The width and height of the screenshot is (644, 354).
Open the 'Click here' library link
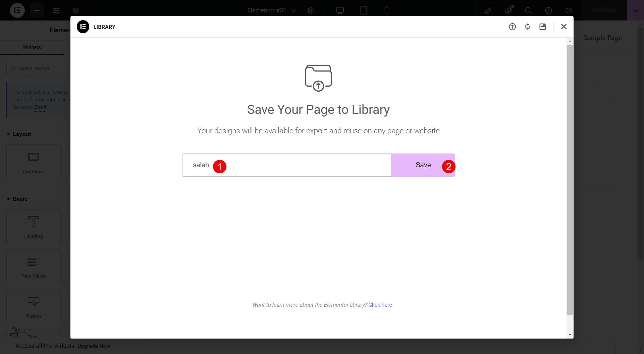[380, 305]
